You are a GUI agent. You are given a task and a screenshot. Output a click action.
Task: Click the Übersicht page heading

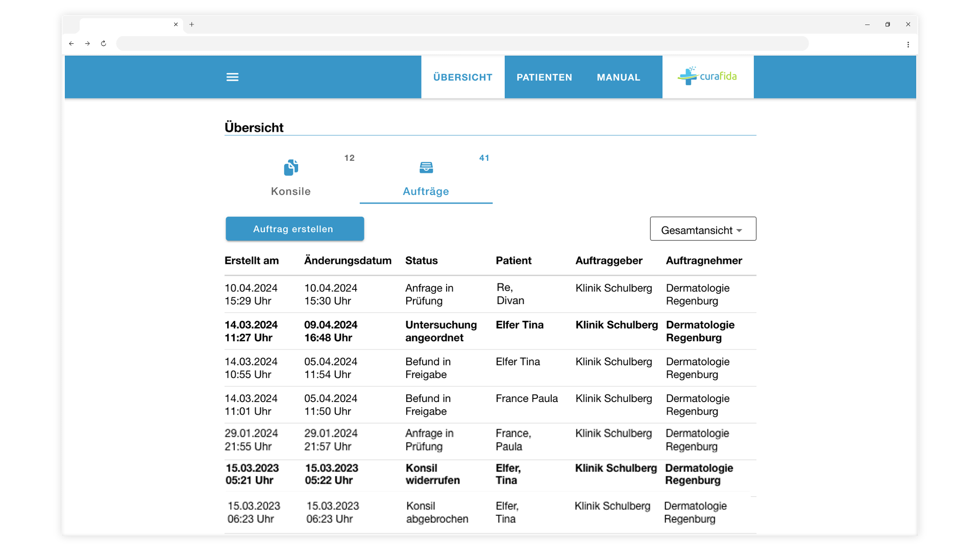[254, 128]
